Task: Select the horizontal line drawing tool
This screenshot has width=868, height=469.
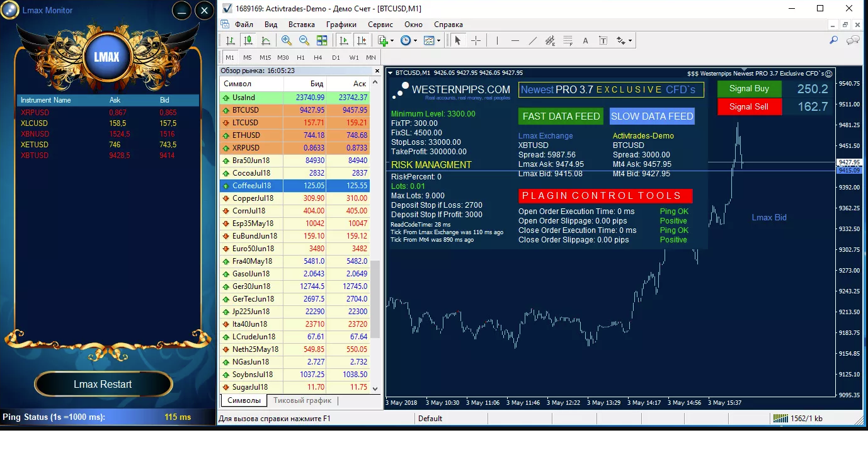Action: [x=515, y=40]
